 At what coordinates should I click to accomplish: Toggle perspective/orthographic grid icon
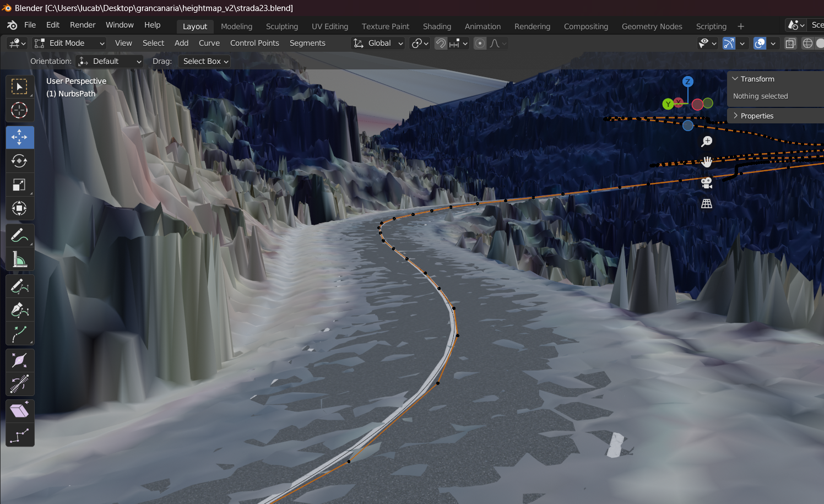coord(707,204)
